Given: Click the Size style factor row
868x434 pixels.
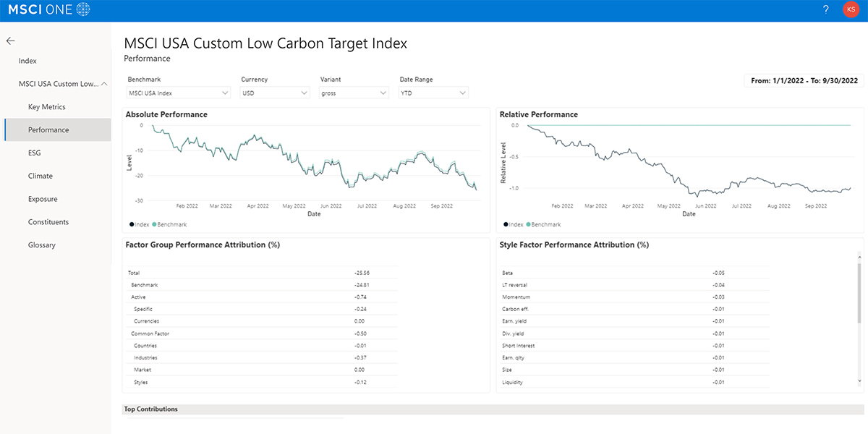Looking at the screenshot, I should click(635, 370).
